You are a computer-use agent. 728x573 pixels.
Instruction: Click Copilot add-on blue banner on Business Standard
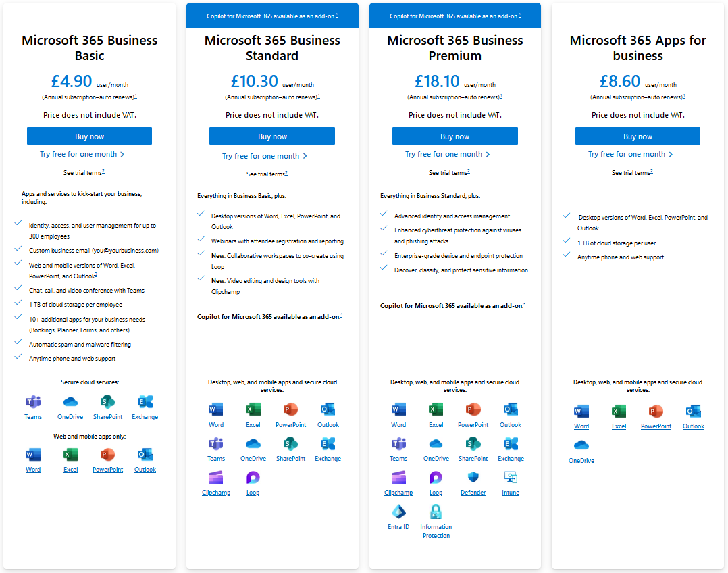pos(272,16)
